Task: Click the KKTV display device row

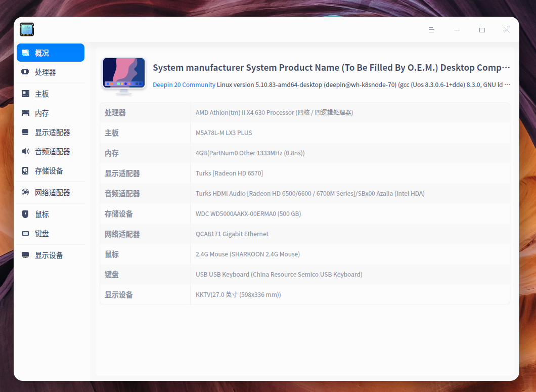Action: click(x=303, y=294)
